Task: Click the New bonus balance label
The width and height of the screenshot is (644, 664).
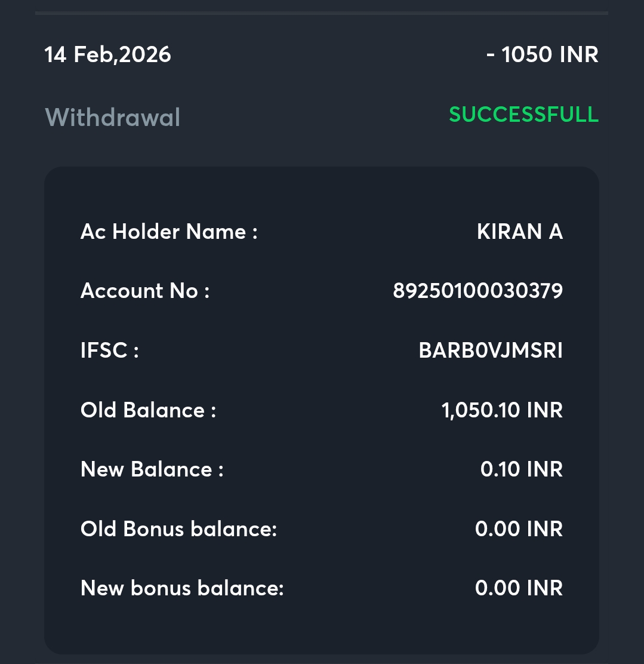Action: pos(182,588)
